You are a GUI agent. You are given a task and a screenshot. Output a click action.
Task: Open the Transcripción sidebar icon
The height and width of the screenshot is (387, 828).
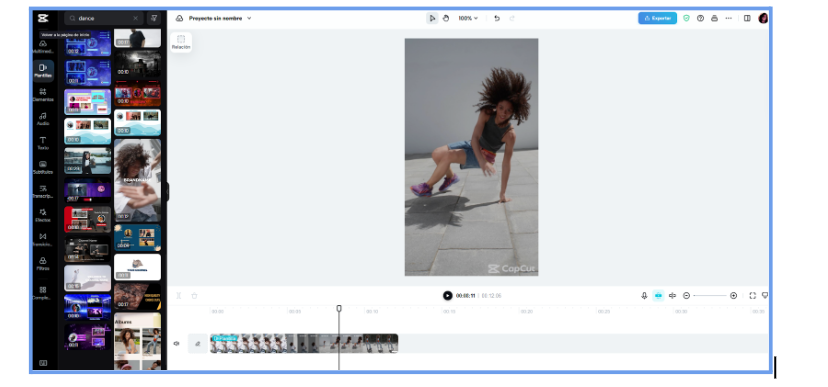(43, 191)
